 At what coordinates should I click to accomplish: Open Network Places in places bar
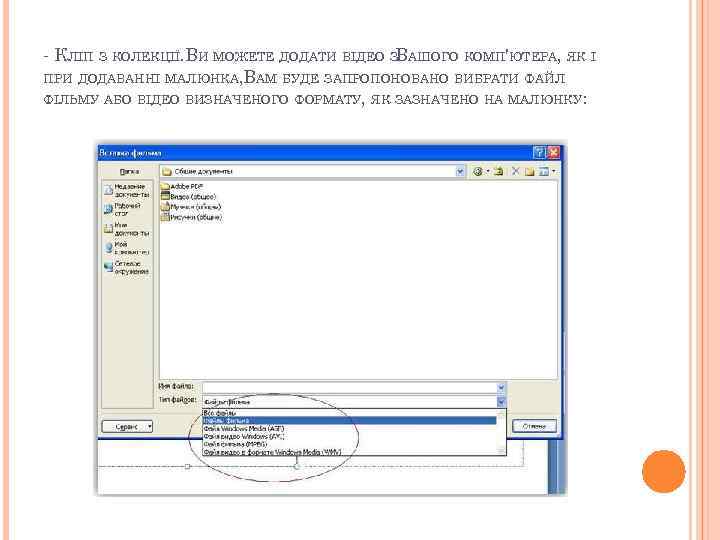point(127,268)
